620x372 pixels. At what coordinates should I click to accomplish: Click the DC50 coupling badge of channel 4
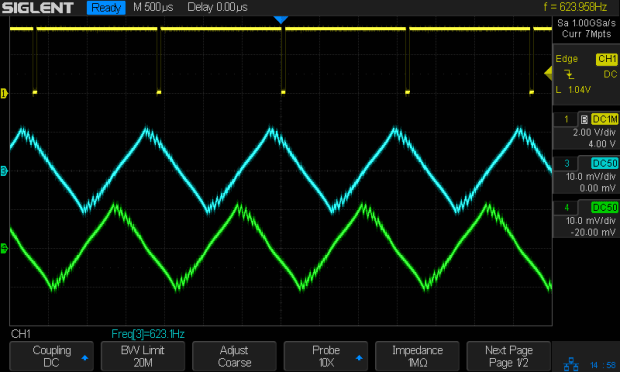pos(605,208)
